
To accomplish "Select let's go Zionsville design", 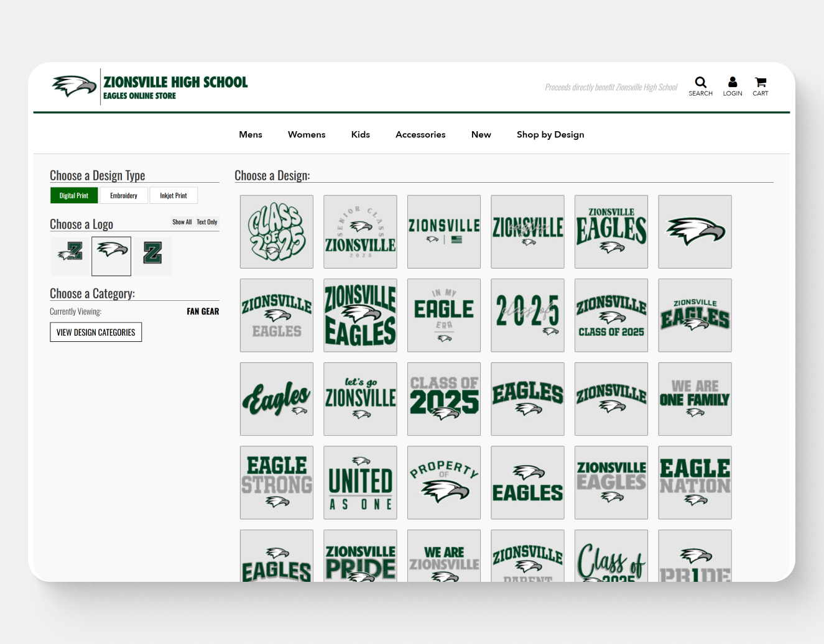I will point(360,399).
